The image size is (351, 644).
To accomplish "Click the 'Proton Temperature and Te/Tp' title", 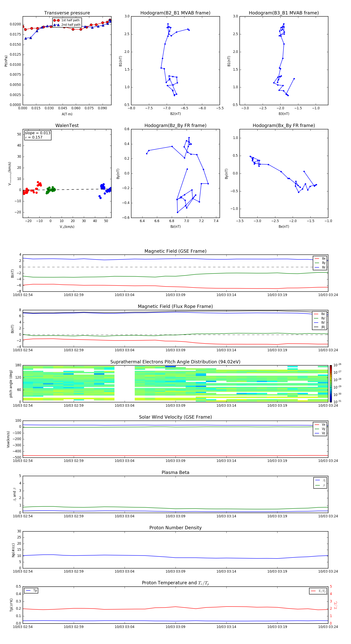I will coord(175,583).
